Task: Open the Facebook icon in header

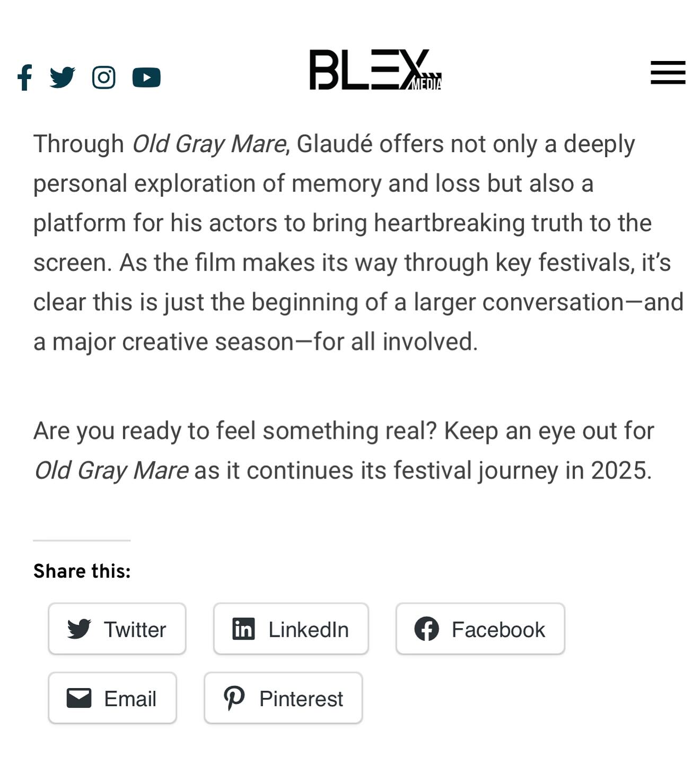Action: click(x=25, y=77)
